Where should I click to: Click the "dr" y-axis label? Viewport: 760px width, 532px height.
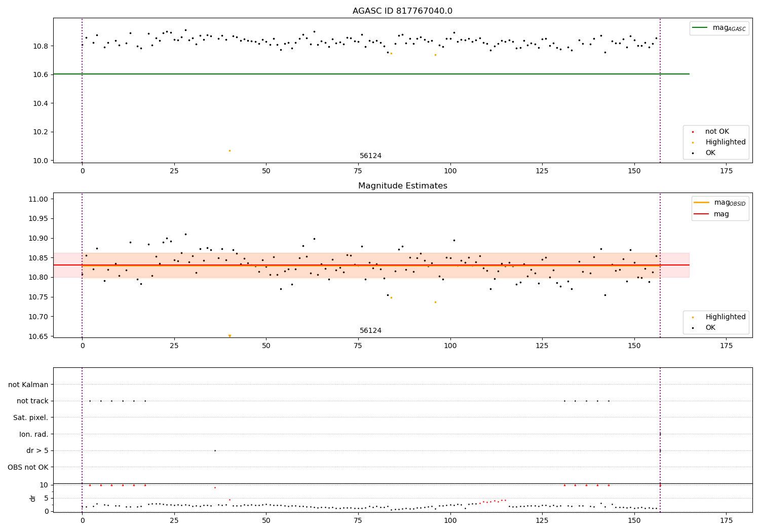point(33,498)
